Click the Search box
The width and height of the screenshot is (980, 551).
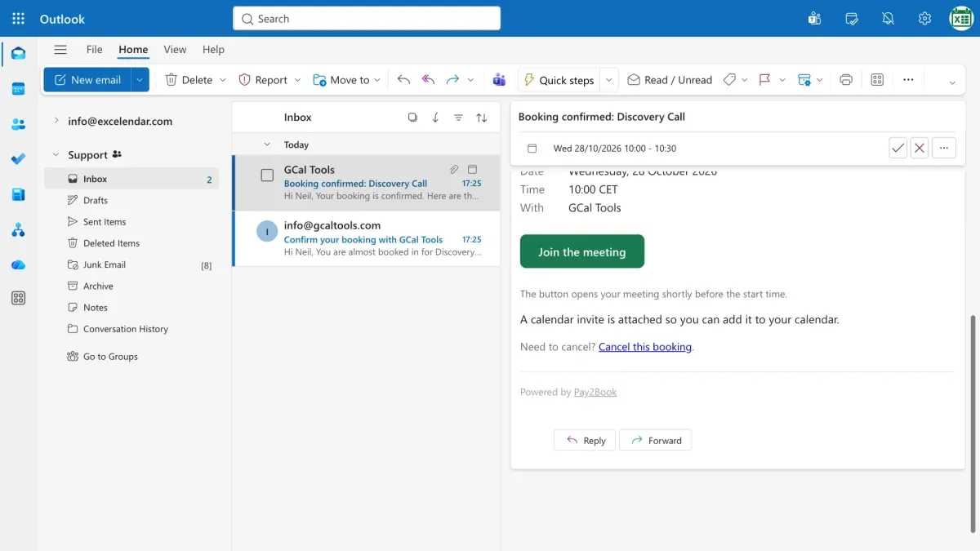coord(367,19)
